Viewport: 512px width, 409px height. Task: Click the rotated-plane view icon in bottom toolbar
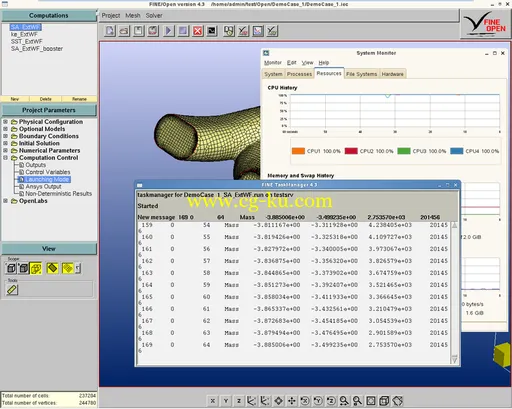pos(397,401)
